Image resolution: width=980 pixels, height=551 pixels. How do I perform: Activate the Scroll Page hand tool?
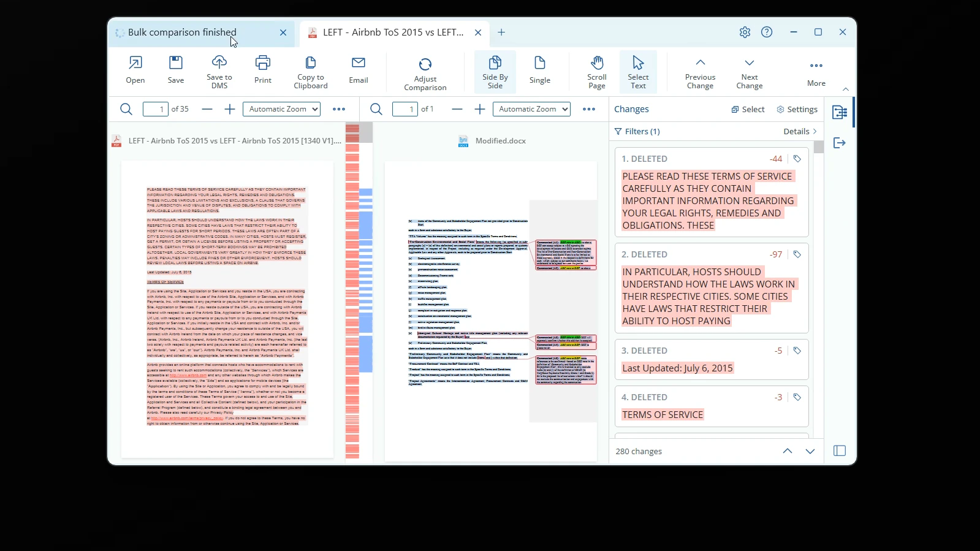[x=597, y=71]
